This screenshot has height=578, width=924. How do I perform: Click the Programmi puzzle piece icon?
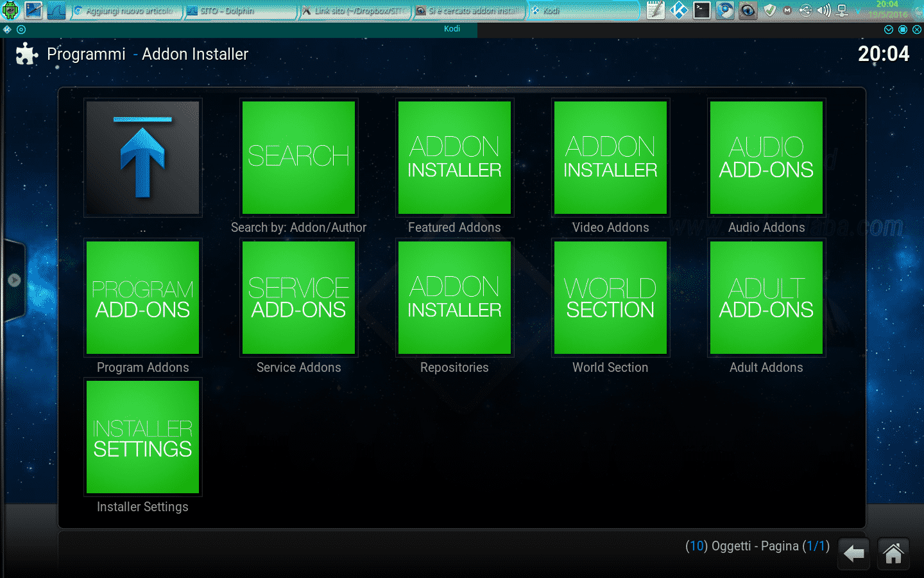click(x=27, y=54)
